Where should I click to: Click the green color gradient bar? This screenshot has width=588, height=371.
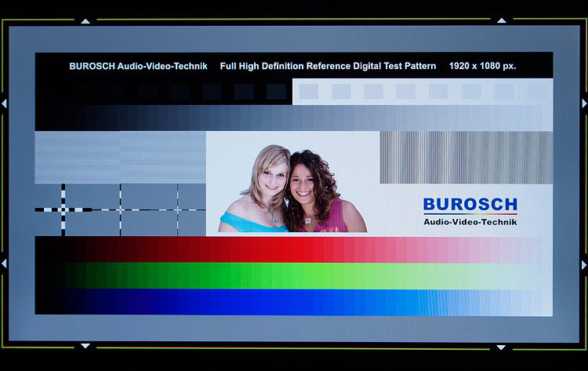pyautogui.click(x=294, y=276)
